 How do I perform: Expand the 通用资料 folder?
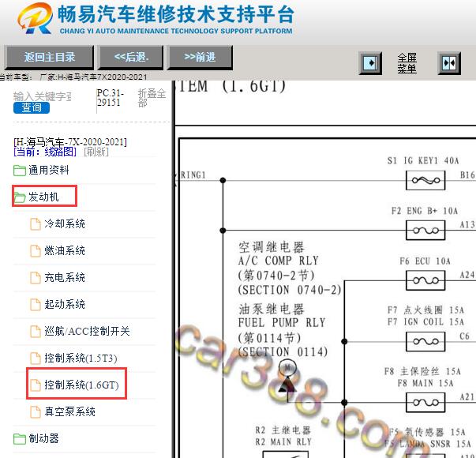[x=49, y=170]
